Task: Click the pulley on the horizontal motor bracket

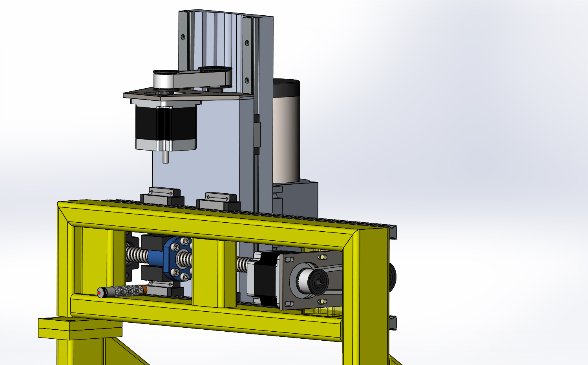Action: click(312, 281)
